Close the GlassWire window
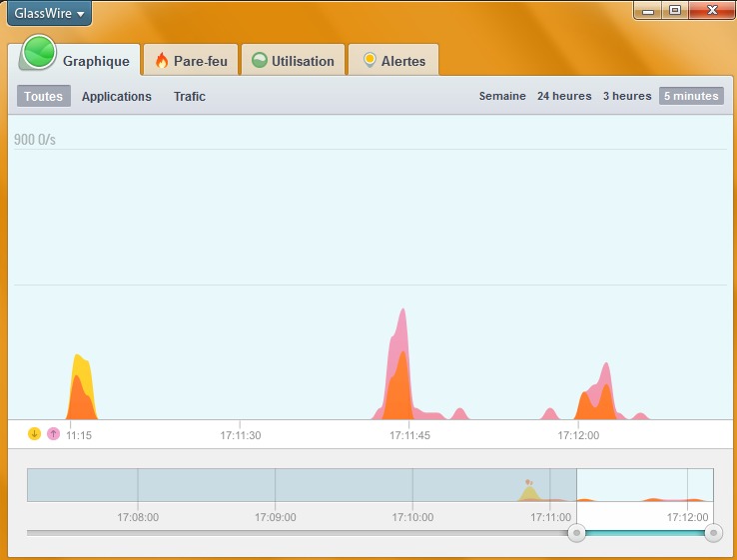The image size is (737, 560). click(712, 10)
